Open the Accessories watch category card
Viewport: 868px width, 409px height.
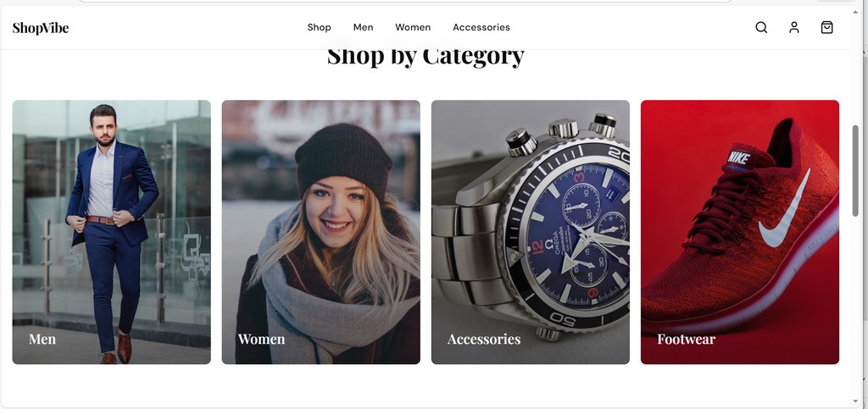pyautogui.click(x=531, y=232)
